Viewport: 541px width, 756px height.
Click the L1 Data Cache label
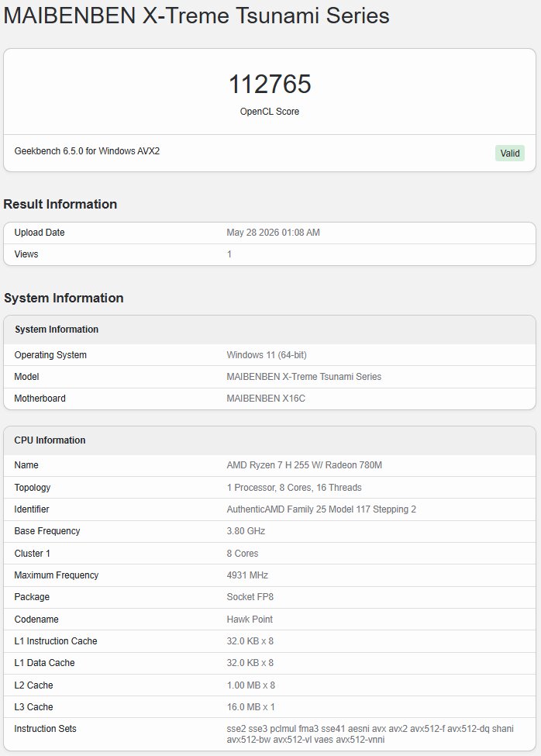pos(44,662)
